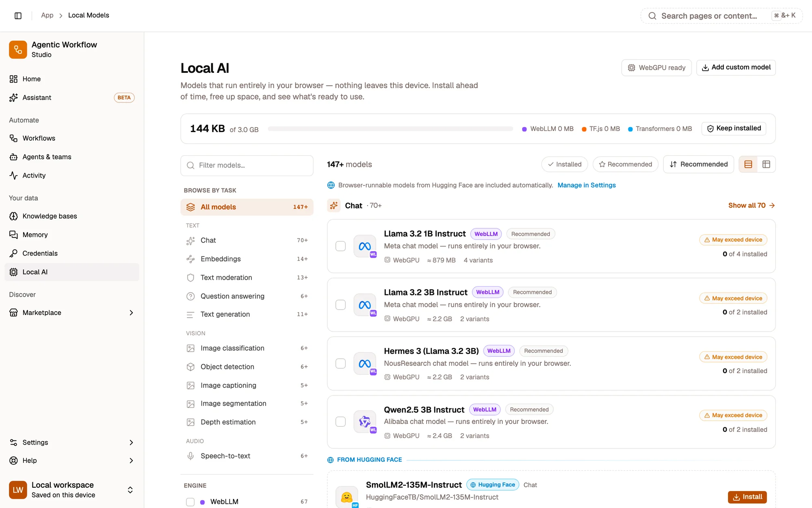Toggle the sidebar panel icon
Viewport: 812px width, 508px height.
18,15
